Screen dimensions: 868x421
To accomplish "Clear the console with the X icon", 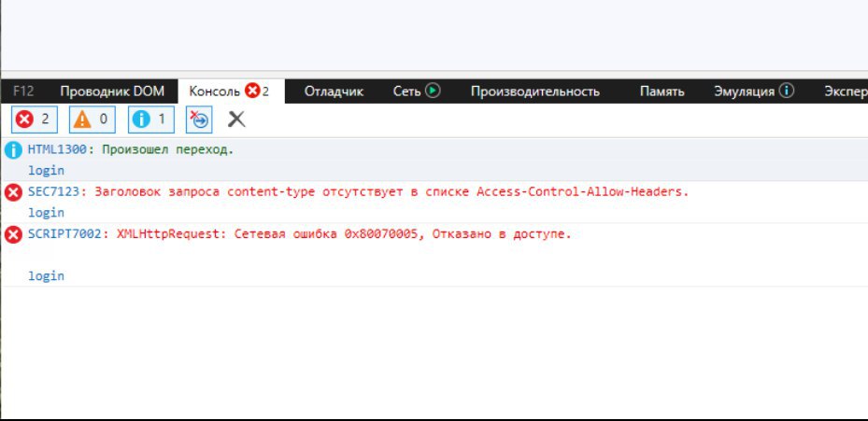I will pos(236,119).
